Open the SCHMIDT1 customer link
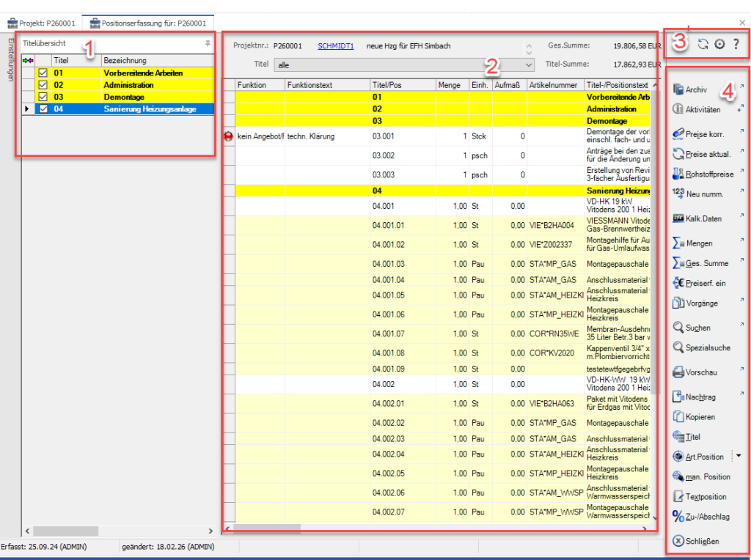This screenshot has height=560, width=751. click(x=336, y=45)
